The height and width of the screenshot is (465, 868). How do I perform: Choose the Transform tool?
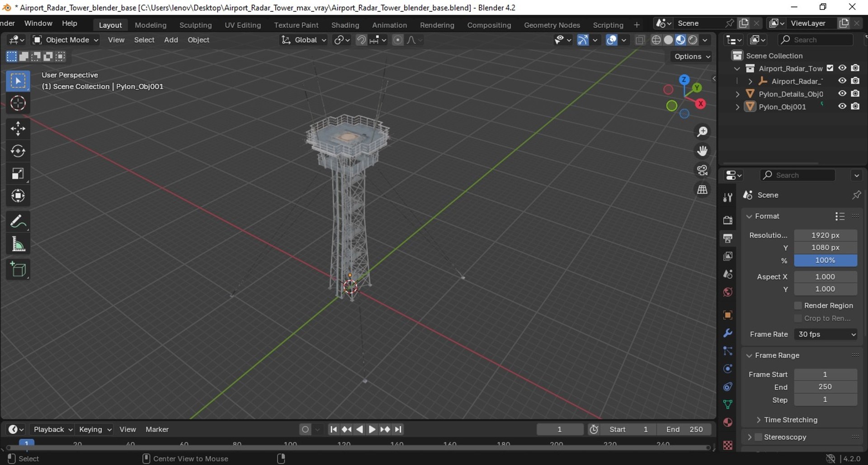point(18,196)
